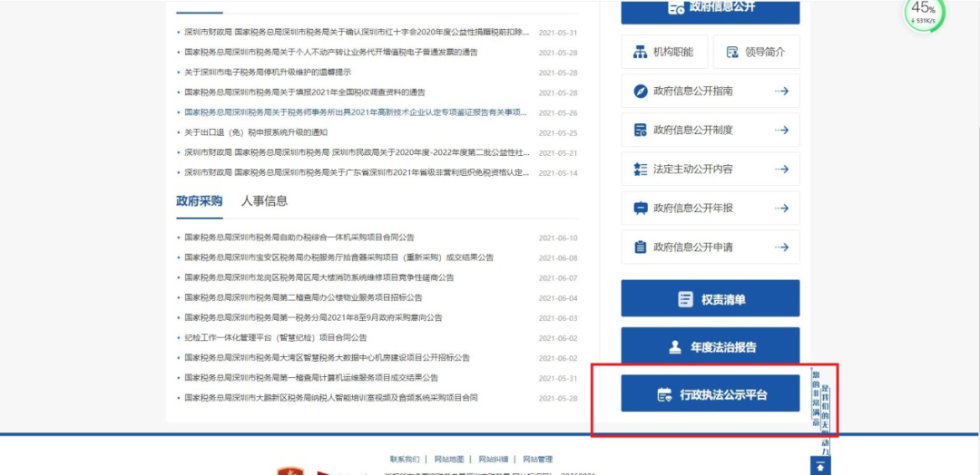The width and height of the screenshot is (980, 475).
Task: Open notice on 2021年高新技术企业认定专项鉴证报告
Action: point(356,112)
